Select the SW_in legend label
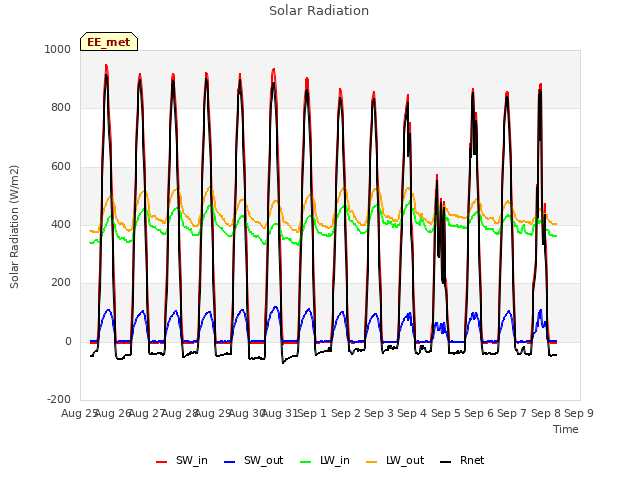 tap(192, 460)
